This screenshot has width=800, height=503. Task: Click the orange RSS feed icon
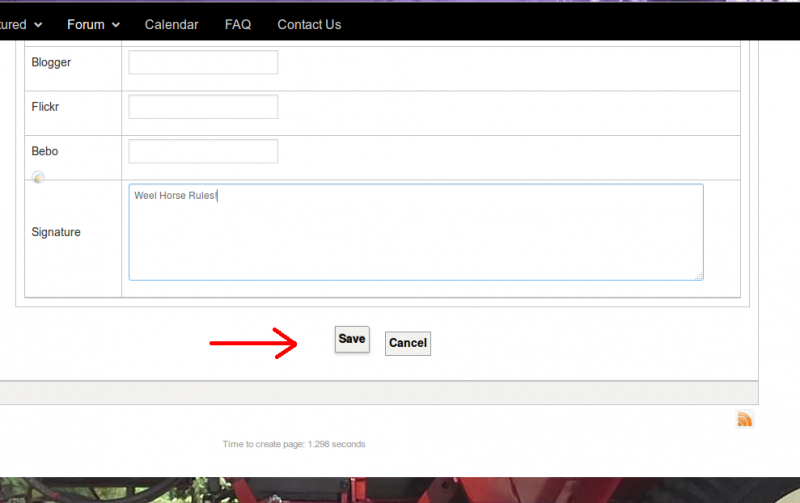pos(744,419)
